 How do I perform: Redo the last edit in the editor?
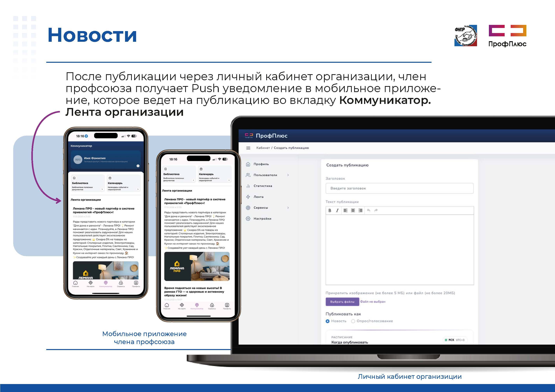(x=376, y=210)
